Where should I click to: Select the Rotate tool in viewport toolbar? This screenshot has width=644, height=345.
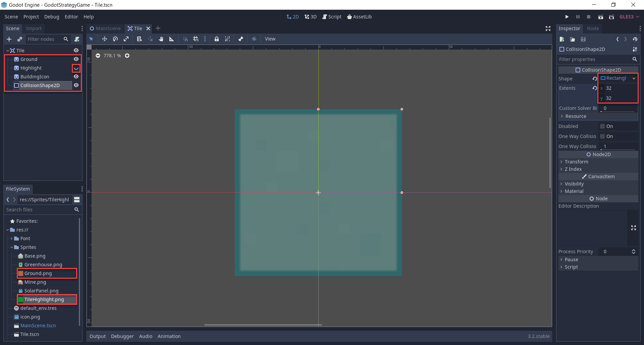115,39
